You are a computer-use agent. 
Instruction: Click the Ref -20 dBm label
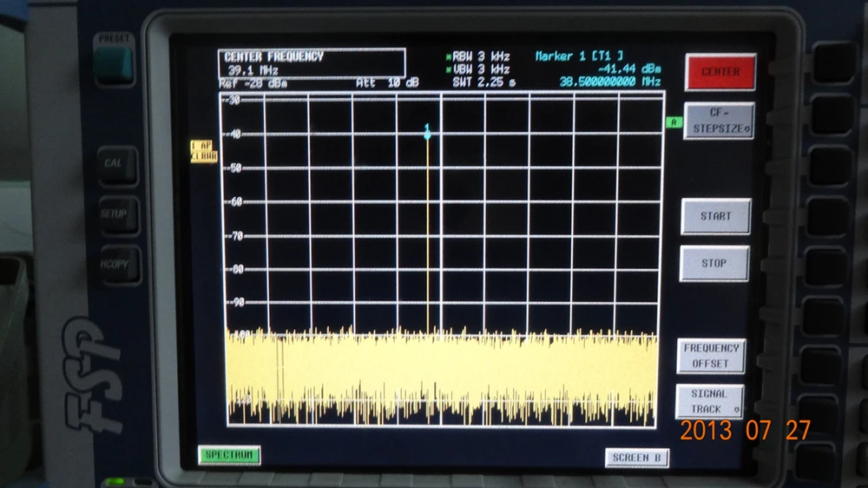[253, 83]
